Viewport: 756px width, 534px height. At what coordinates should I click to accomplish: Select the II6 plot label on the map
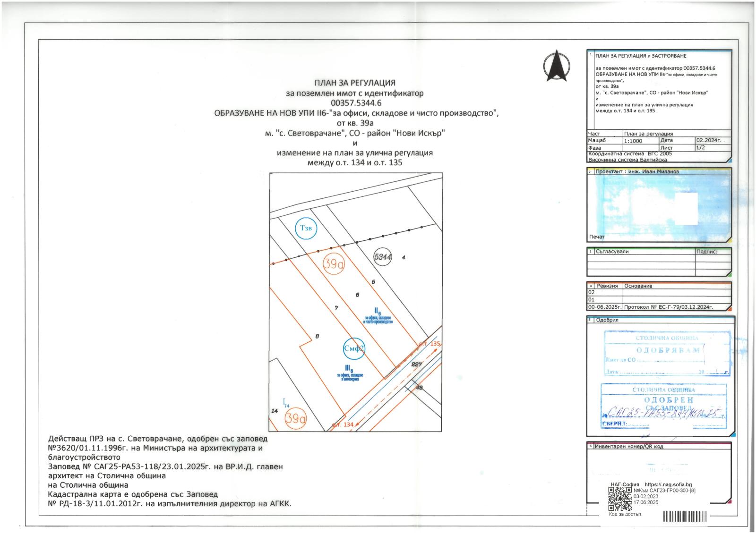point(378,312)
